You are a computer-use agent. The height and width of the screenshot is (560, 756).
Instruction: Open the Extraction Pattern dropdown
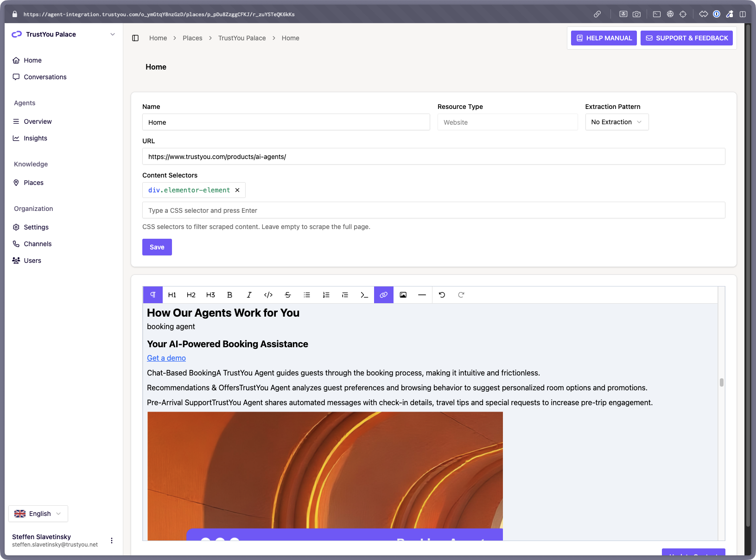(617, 122)
